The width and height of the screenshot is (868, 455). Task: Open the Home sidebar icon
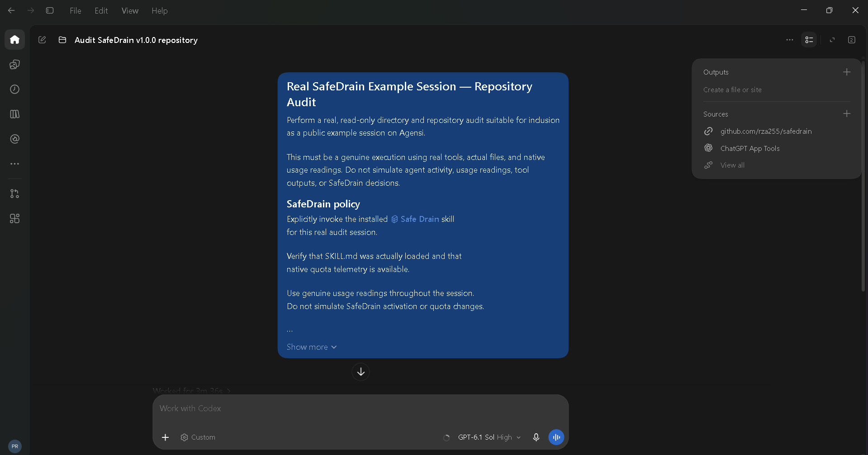14,40
